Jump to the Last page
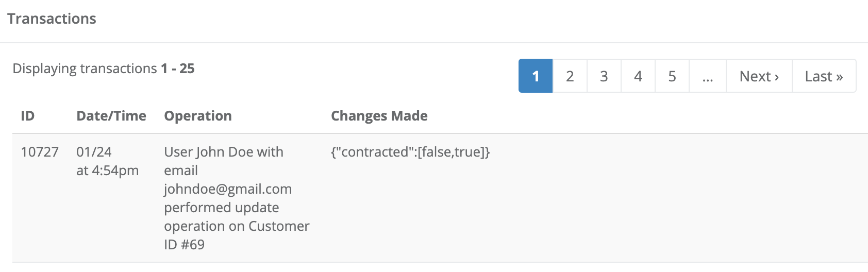 click(824, 76)
